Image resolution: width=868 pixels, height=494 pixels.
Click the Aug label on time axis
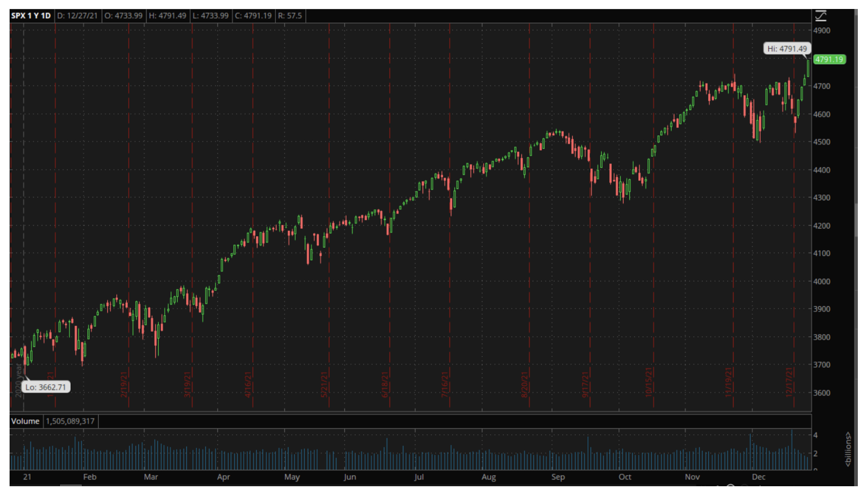[x=489, y=477]
